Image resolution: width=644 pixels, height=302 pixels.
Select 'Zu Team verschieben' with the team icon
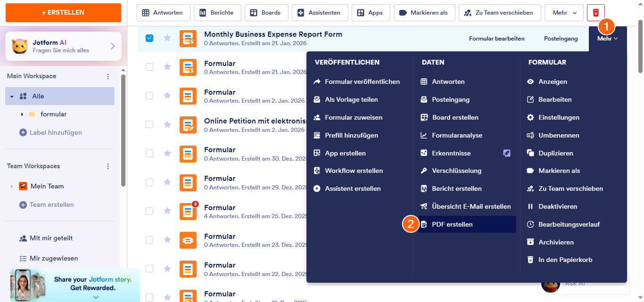[x=499, y=13]
